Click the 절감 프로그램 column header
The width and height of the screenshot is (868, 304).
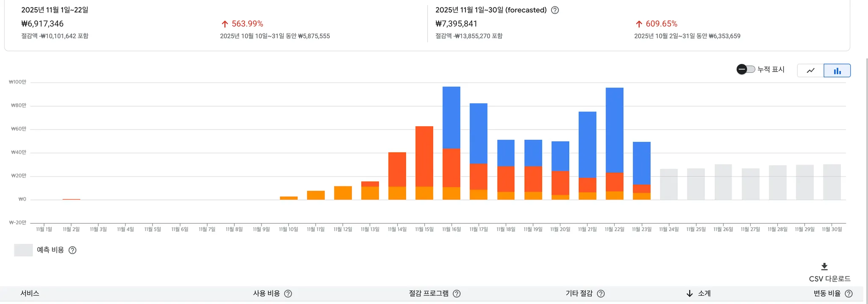(x=428, y=293)
